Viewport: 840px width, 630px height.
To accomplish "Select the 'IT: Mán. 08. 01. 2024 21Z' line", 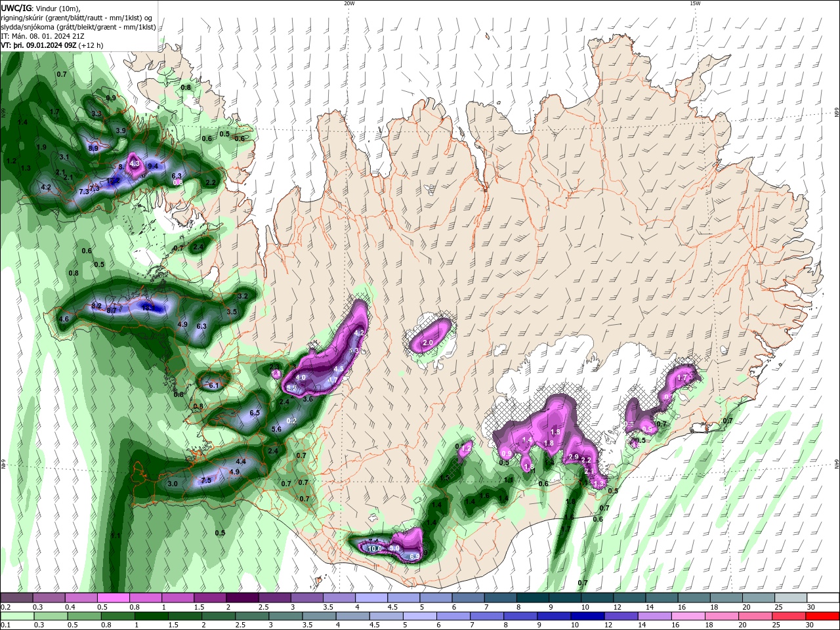I will (42, 36).
